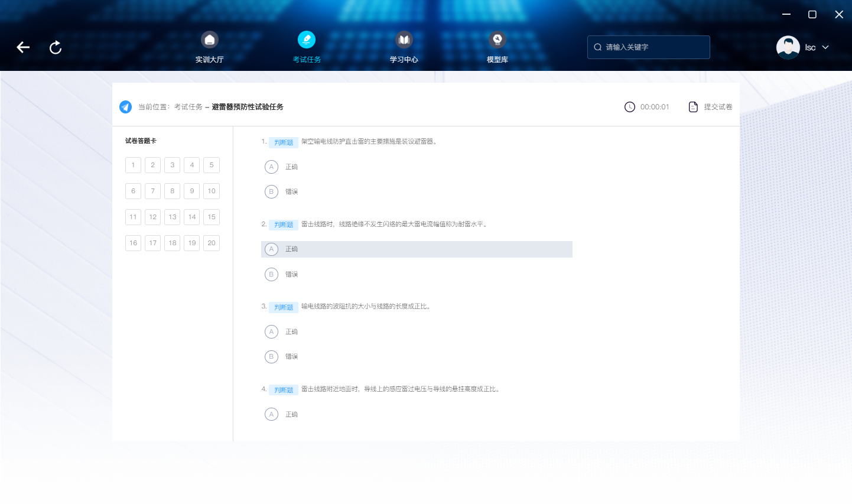
Task: Click the user avatar picture
Action: 788,47
